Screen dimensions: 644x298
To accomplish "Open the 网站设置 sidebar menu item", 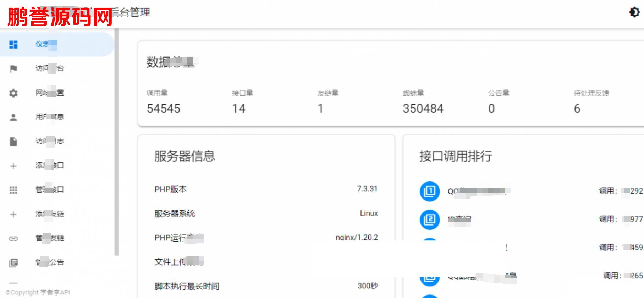I will point(50,93).
